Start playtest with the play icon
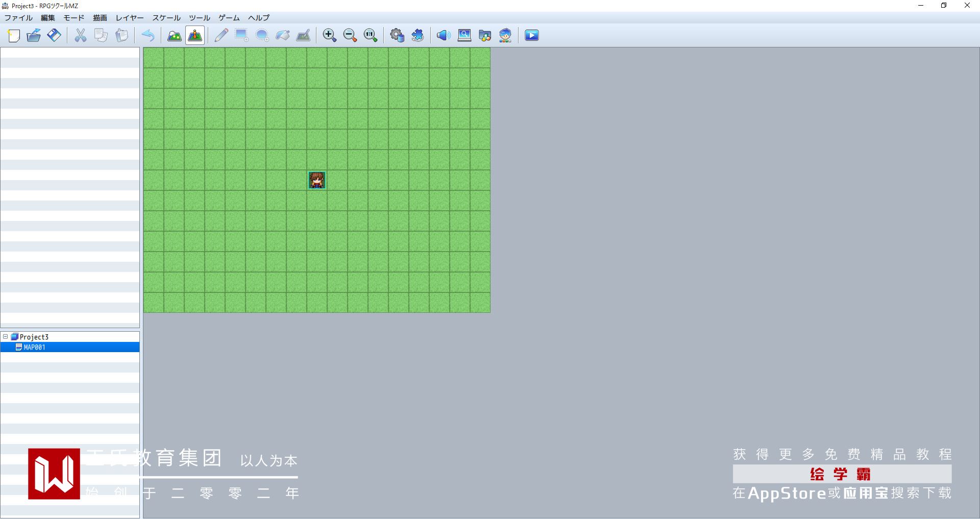 [x=532, y=35]
